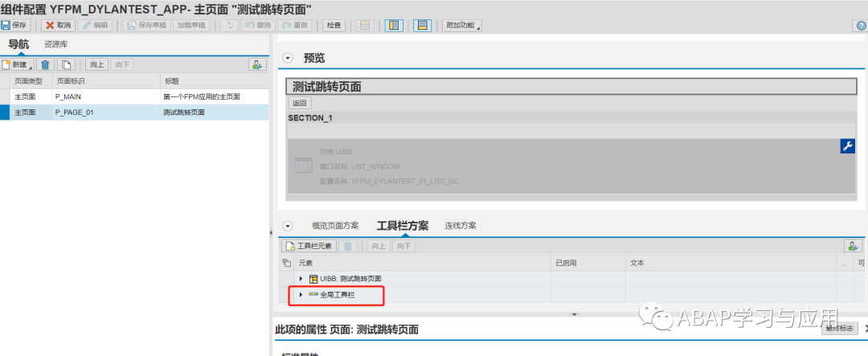Click the 页面类型 column header
Screen dimensions: 868x356
pyautogui.click(x=31, y=81)
